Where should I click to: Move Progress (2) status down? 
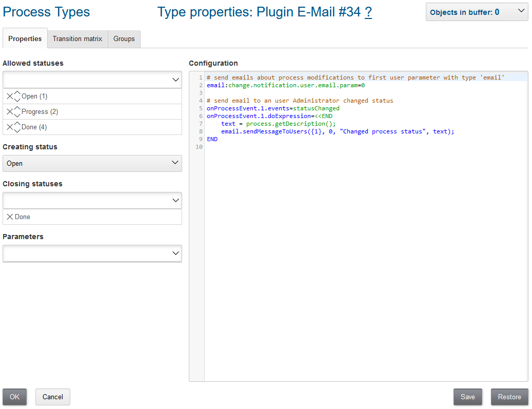(17, 115)
